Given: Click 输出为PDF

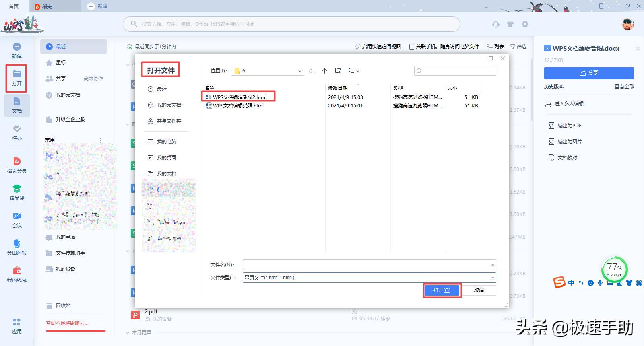Looking at the screenshot, I should 565,126.
